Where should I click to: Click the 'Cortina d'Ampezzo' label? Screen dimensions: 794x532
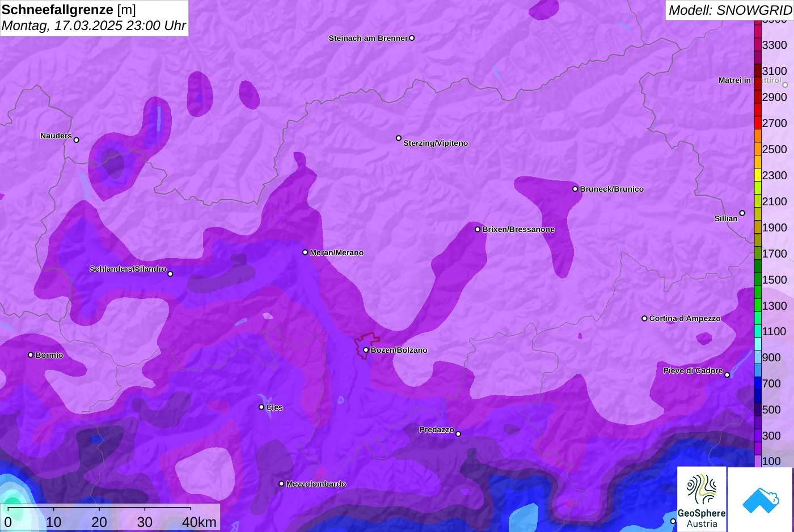point(685,318)
